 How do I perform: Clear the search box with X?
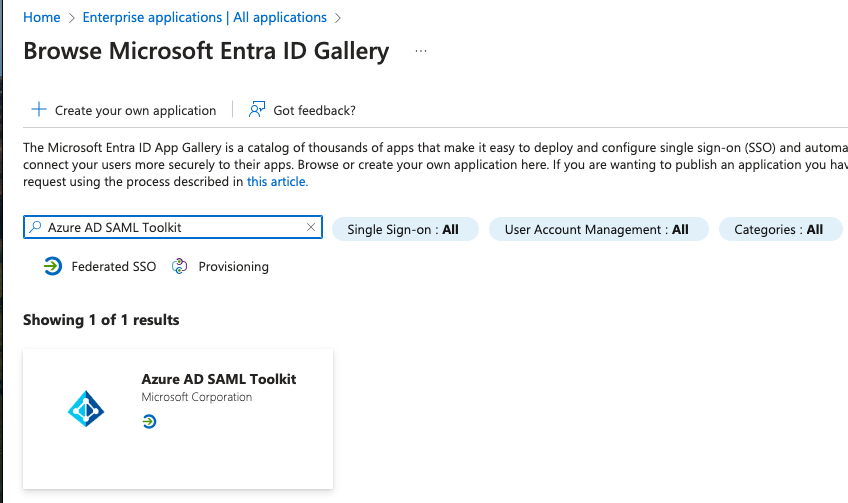point(311,227)
